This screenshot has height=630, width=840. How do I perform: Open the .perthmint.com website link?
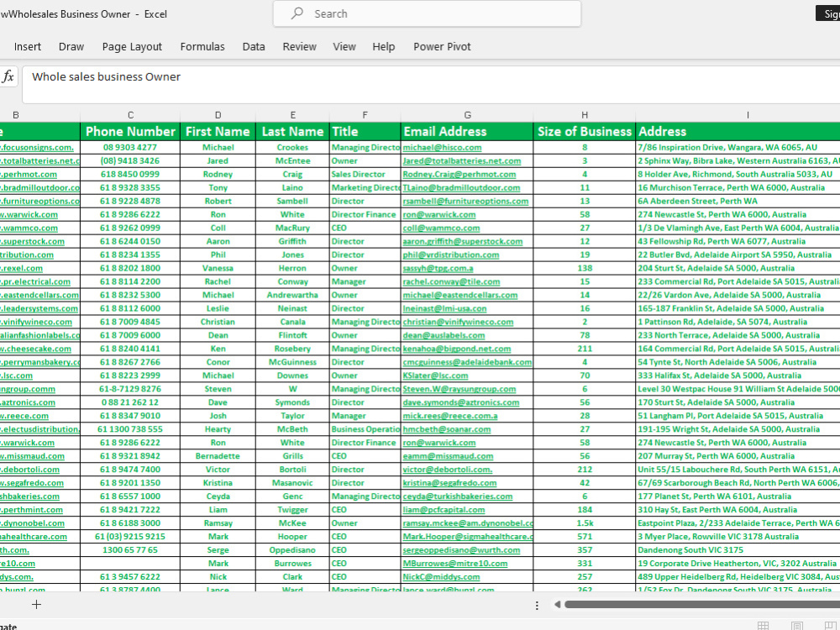pos(32,510)
